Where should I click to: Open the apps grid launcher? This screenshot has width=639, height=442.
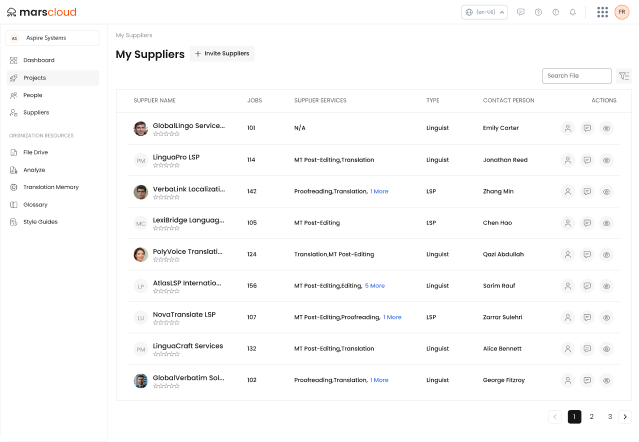click(602, 12)
